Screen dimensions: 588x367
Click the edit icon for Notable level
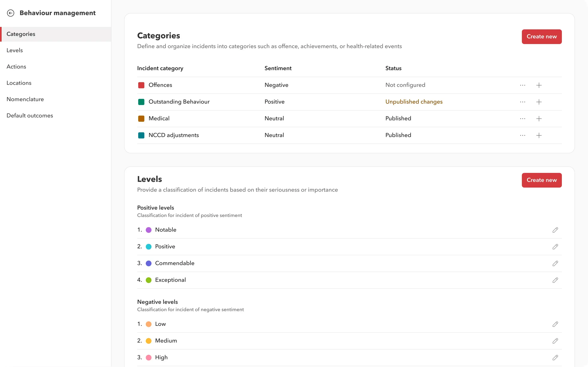click(555, 230)
